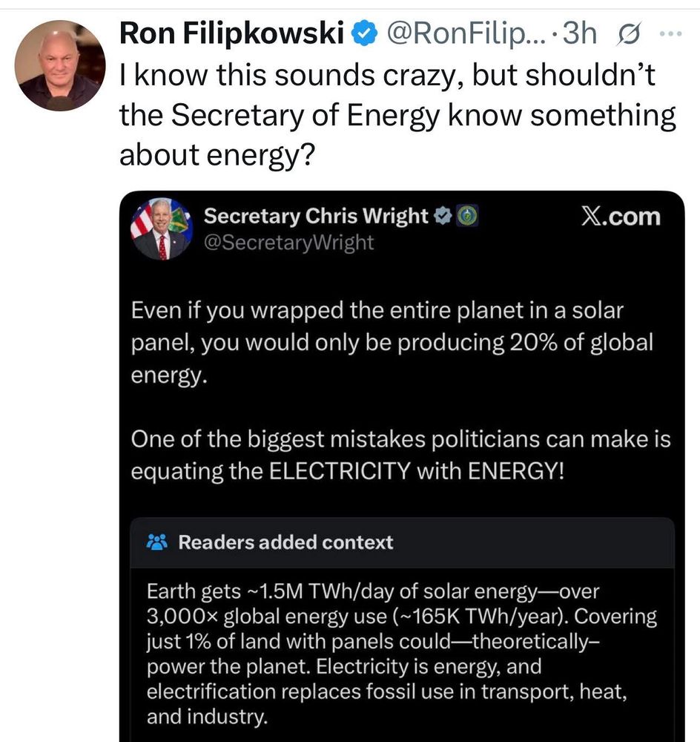Click the Secretary Chris Wright name

[x=316, y=216]
